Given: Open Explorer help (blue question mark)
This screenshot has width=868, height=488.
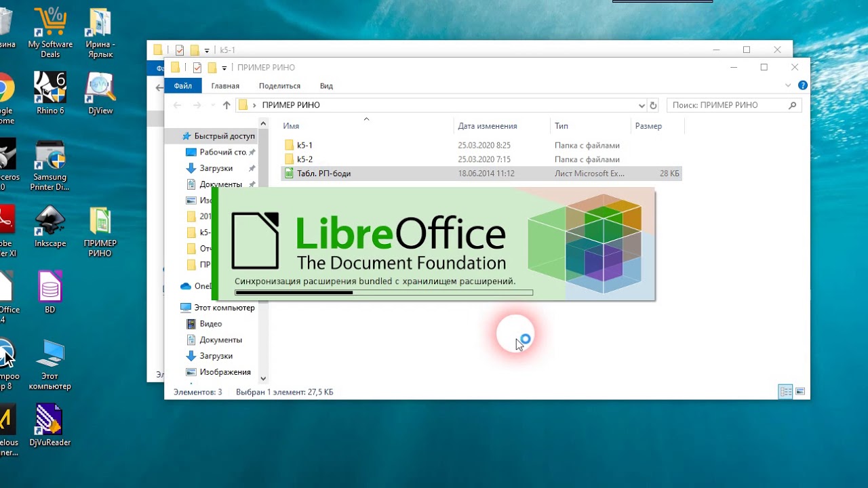Looking at the screenshot, I should tap(803, 85).
